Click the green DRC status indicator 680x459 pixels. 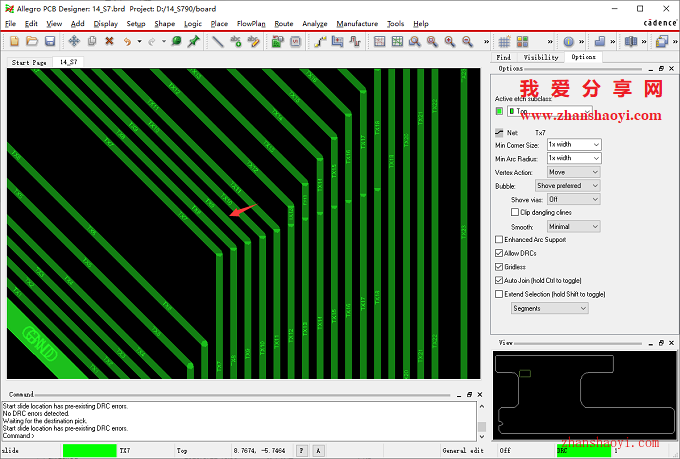(584, 451)
